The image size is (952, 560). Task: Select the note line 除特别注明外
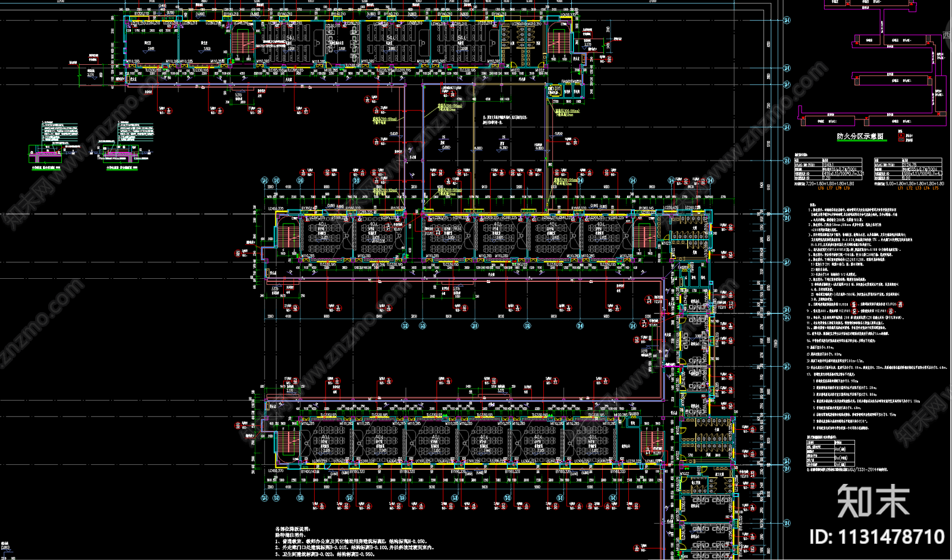[291, 534]
